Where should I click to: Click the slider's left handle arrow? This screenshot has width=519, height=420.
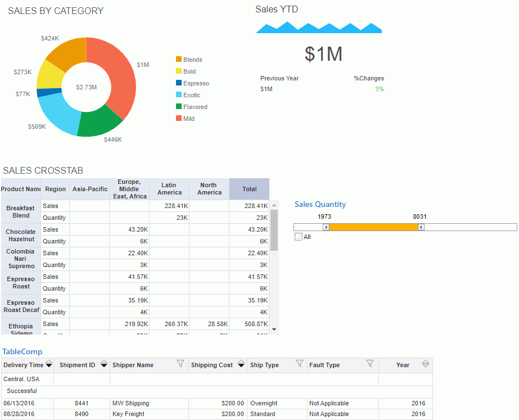326,227
